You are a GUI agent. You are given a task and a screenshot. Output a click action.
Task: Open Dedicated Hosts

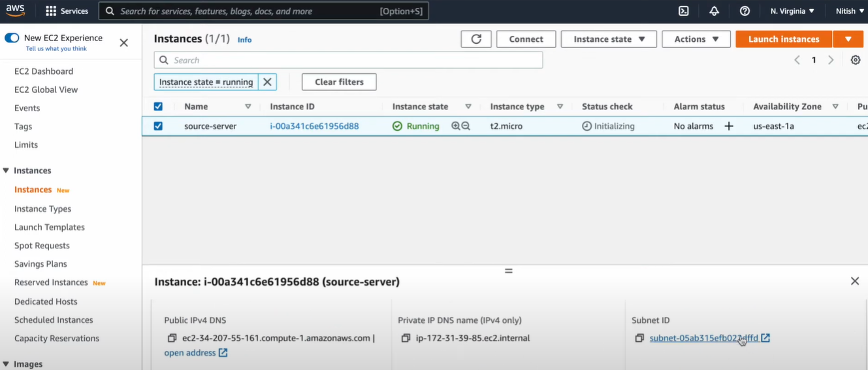(46, 301)
